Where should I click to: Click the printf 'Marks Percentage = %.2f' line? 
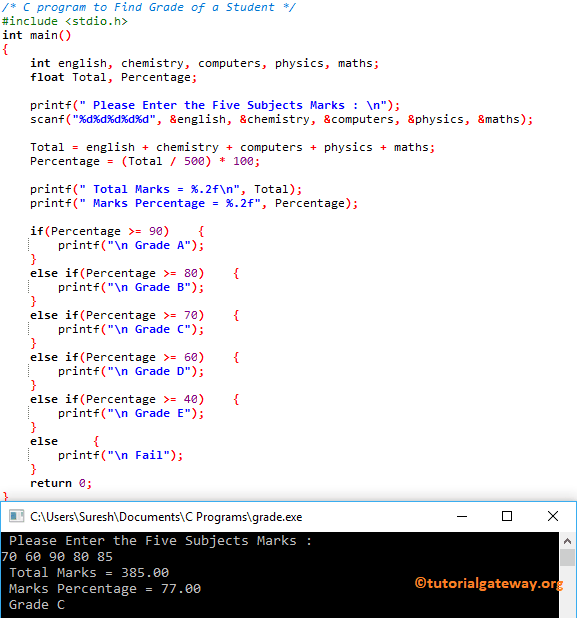(x=194, y=203)
